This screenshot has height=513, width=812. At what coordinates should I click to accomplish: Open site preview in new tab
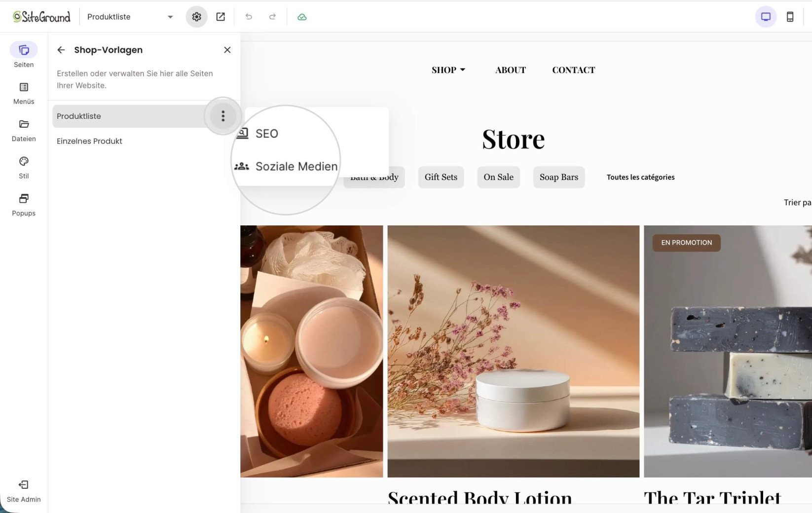click(x=221, y=17)
